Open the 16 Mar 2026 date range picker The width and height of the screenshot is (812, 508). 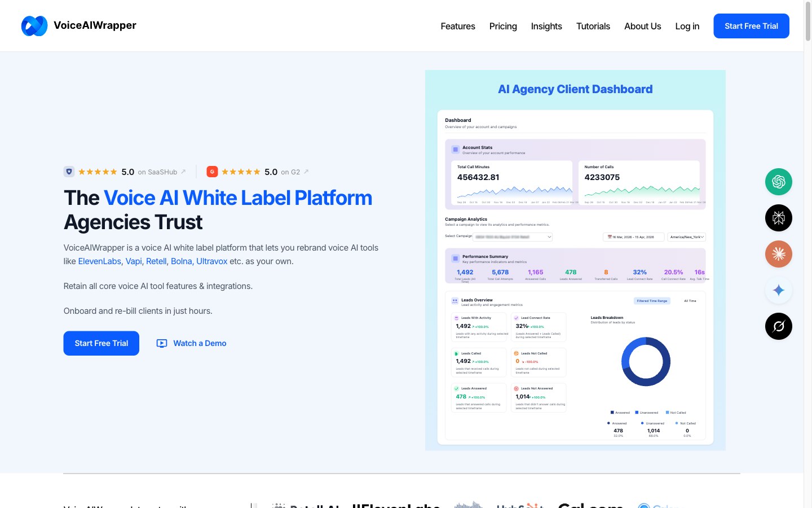(633, 237)
